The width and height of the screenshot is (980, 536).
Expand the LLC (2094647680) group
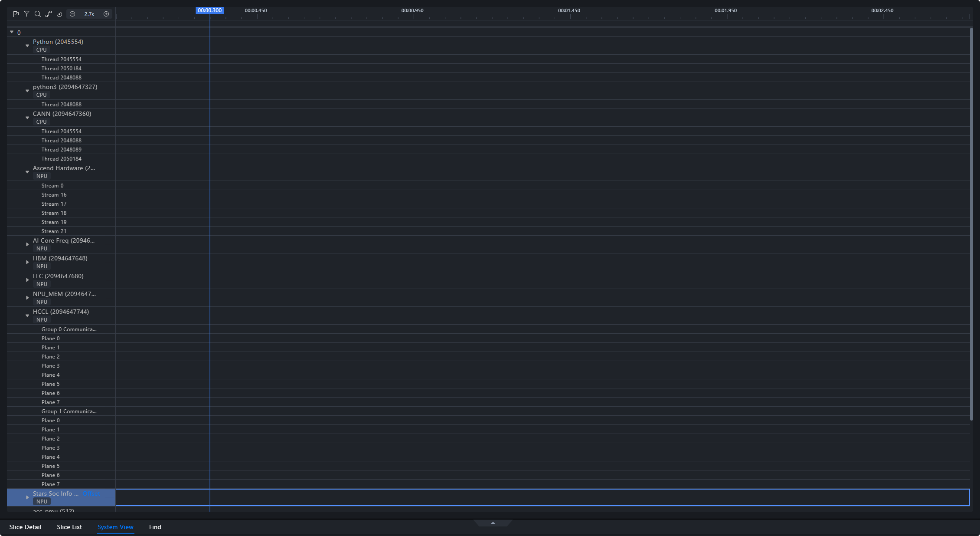(x=27, y=280)
